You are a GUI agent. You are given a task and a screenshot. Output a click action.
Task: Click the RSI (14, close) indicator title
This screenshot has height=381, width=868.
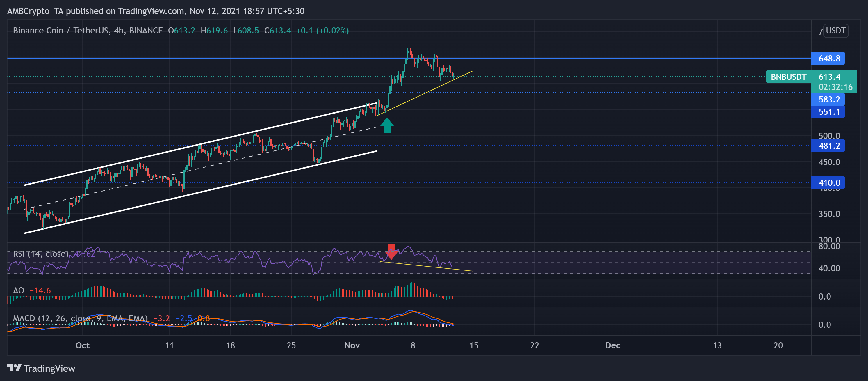coord(41,254)
